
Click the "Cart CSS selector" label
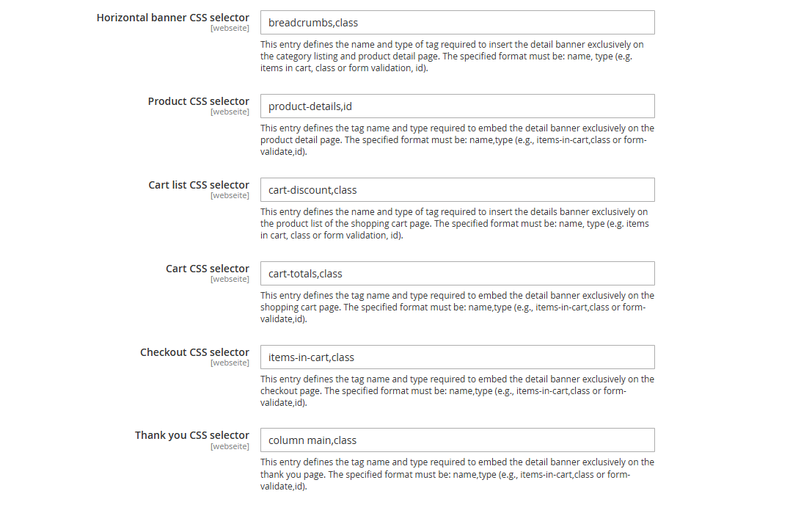click(208, 269)
